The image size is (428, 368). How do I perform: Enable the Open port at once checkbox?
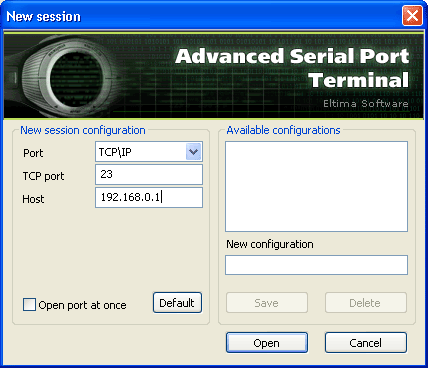(x=29, y=305)
